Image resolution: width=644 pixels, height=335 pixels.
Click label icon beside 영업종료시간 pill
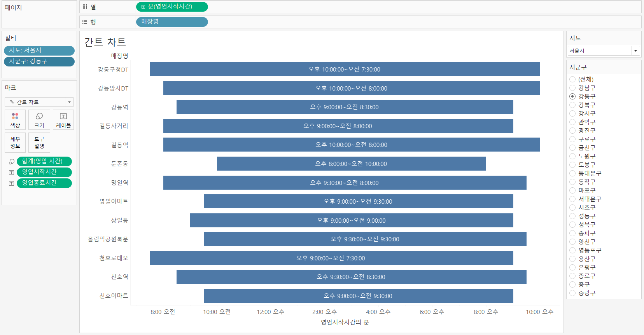click(x=12, y=183)
